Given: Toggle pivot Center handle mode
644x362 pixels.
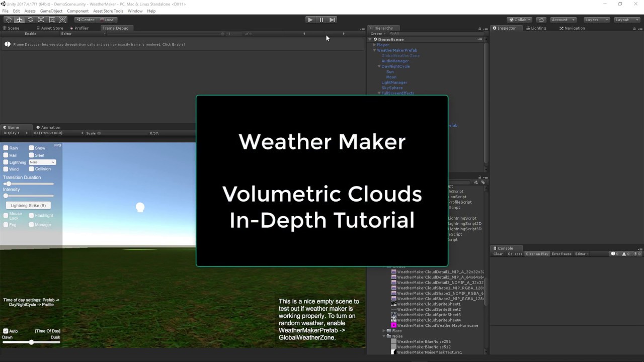Looking at the screenshot, I should tap(85, 20).
